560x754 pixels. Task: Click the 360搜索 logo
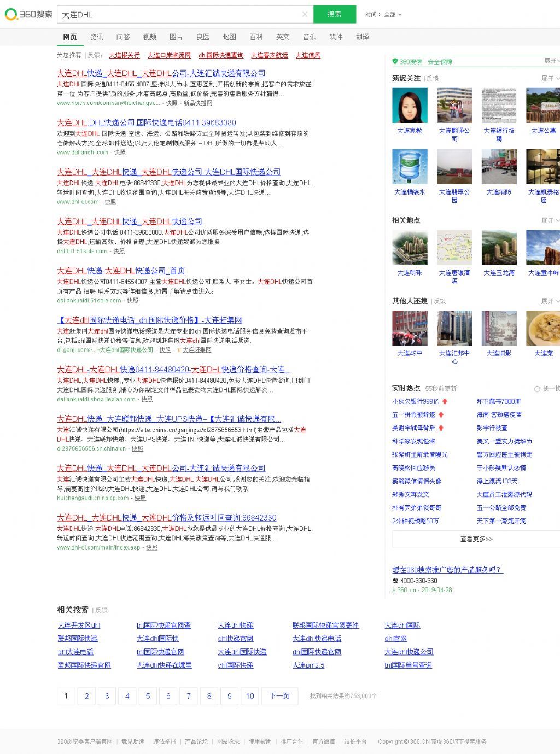coord(28,14)
